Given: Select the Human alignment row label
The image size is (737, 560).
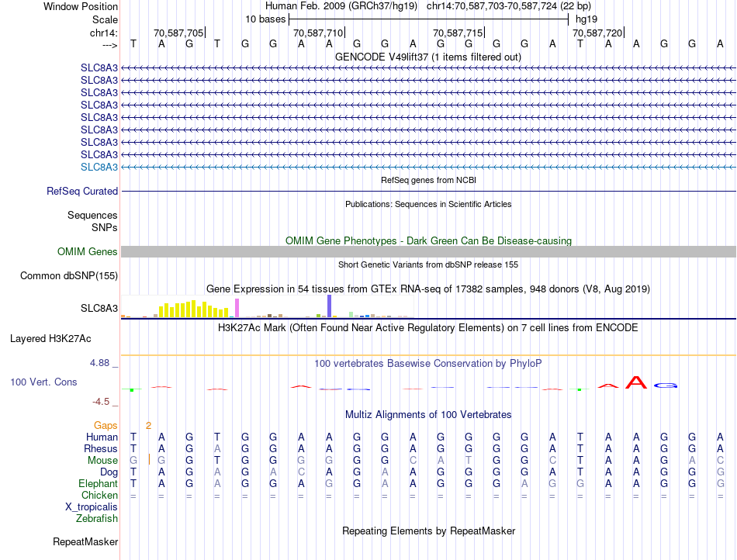Looking at the screenshot, I should (x=102, y=437).
